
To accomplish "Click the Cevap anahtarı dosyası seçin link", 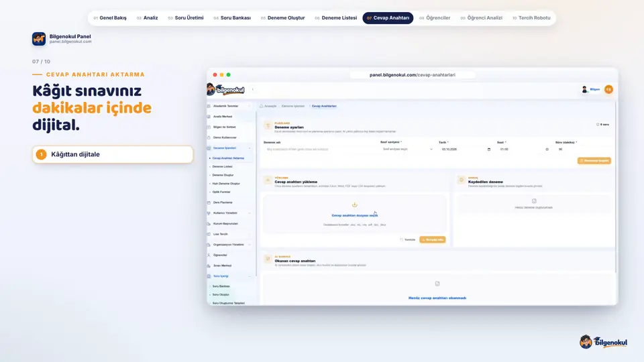I will pyautogui.click(x=354, y=215).
